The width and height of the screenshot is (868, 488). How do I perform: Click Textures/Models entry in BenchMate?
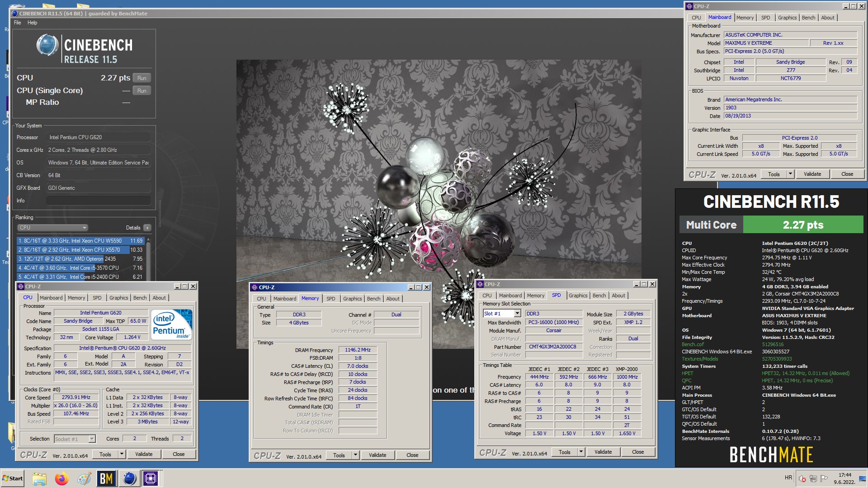[700, 359]
